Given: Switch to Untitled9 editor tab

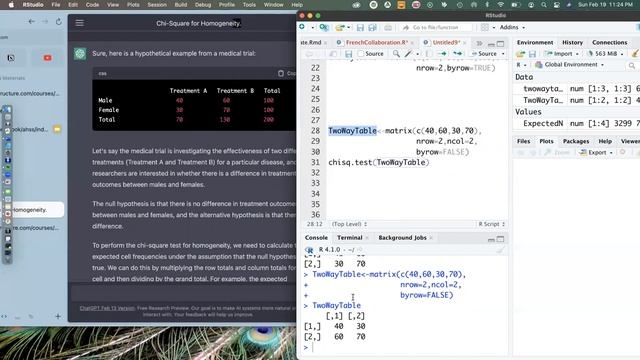Looking at the screenshot, I should pos(446,42).
